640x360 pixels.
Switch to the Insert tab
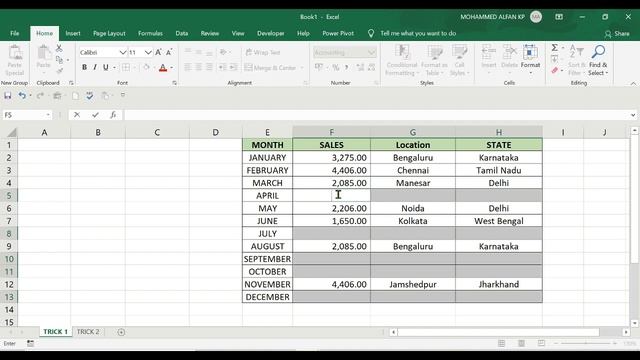(73, 33)
